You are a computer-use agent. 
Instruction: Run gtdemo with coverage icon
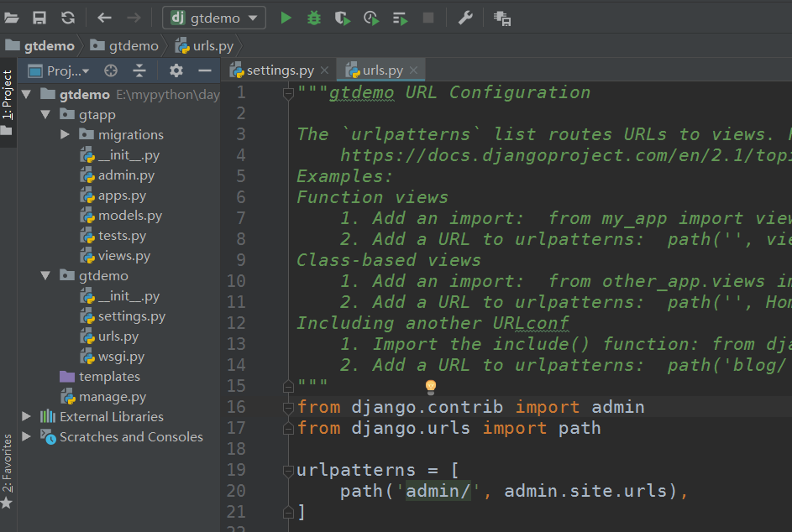[x=342, y=18]
